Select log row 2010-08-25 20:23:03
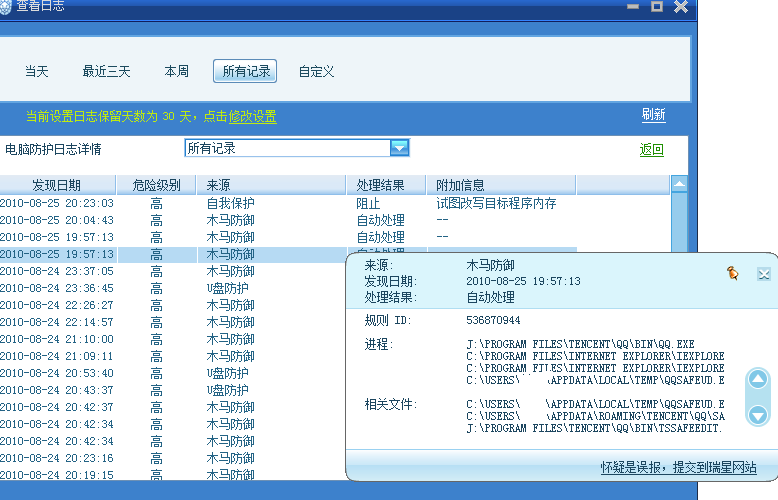Viewport: 778px width, 500px height. (288, 203)
